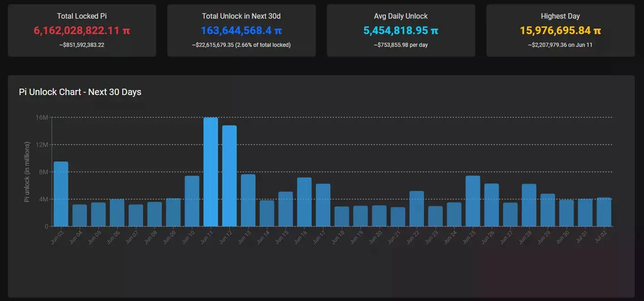Click the 'Highest Day' card heading

coord(560,16)
